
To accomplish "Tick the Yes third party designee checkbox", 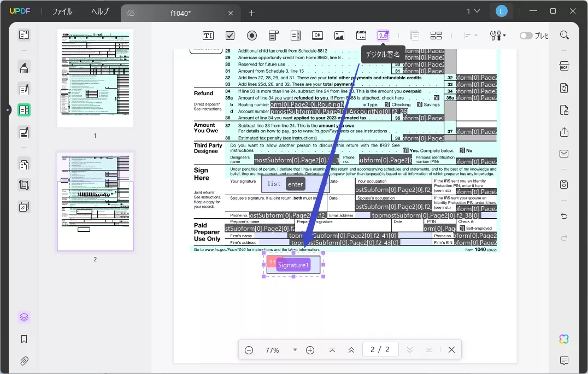I will (x=405, y=150).
